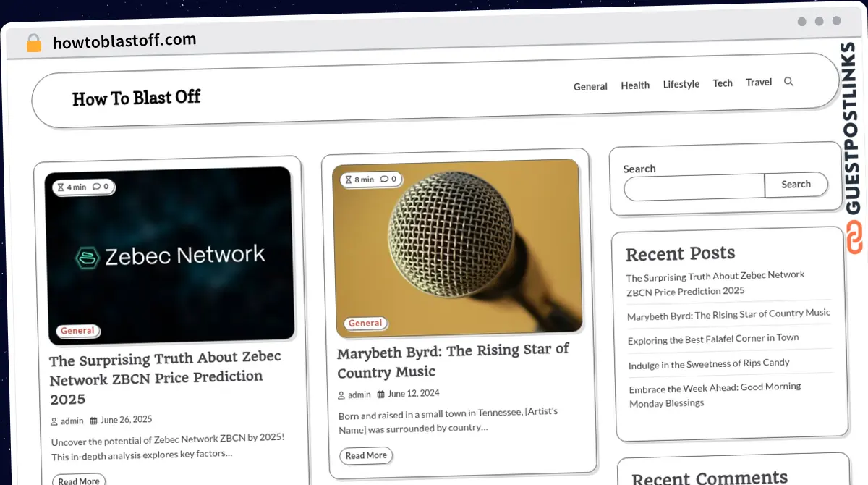Click excerpt text Born and raised in Tennessee
Image resolution: width=868 pixels, height=485 pixels.
(448, 420)
